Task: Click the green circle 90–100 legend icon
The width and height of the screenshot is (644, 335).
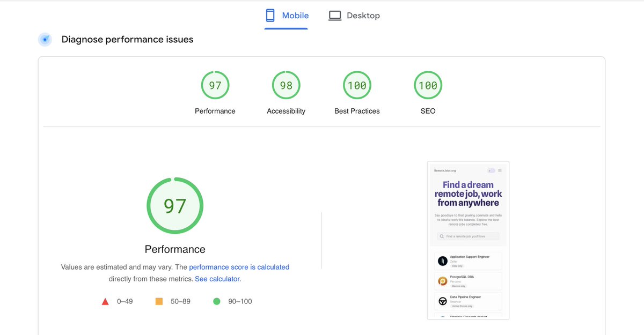Action: (x=217, y=301)
